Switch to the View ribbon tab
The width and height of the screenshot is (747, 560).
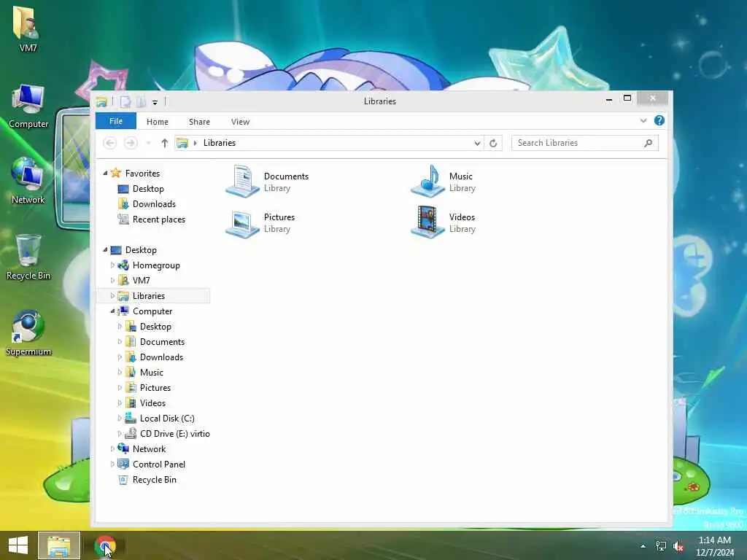point(240,122)
